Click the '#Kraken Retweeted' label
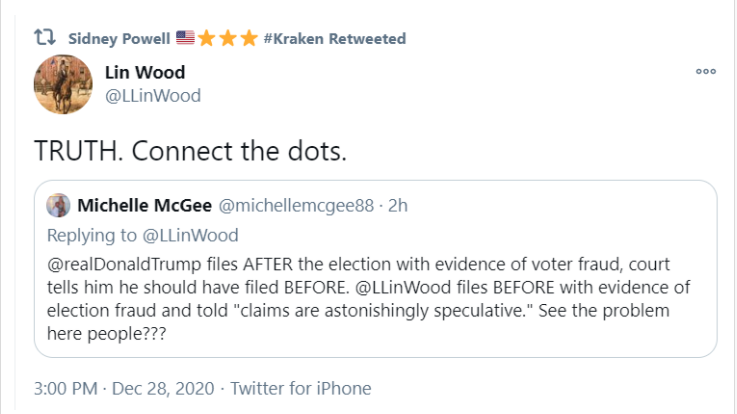Screen dimensions: 737x414 pyautogui.click(x=335, y=38)
